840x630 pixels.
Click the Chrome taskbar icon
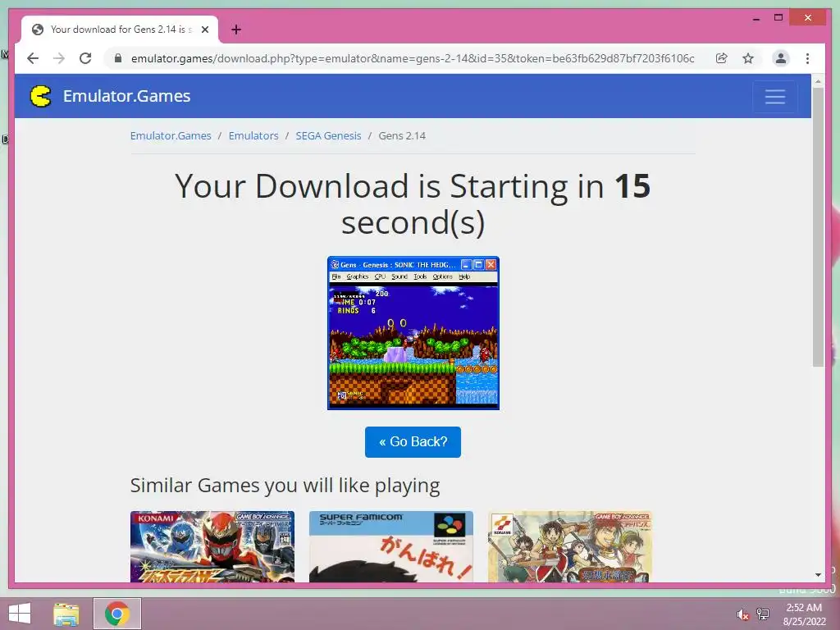(117, 614)
